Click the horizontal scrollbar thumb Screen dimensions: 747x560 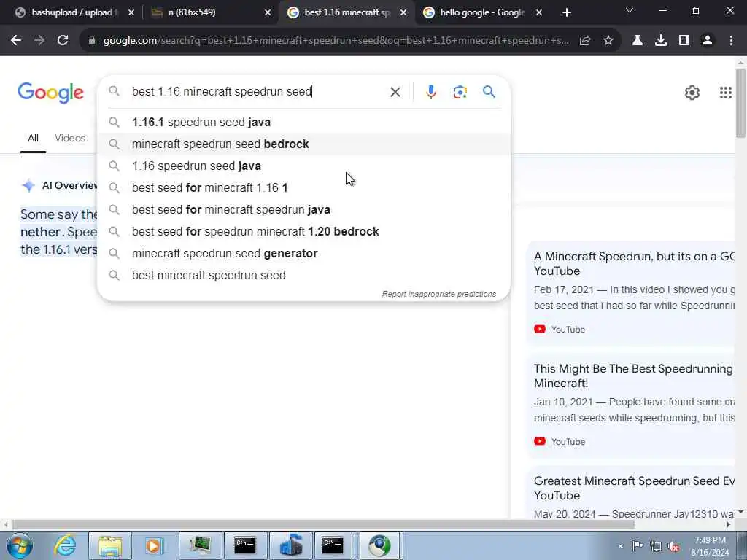pyautogui.click(x=323, y=525)
